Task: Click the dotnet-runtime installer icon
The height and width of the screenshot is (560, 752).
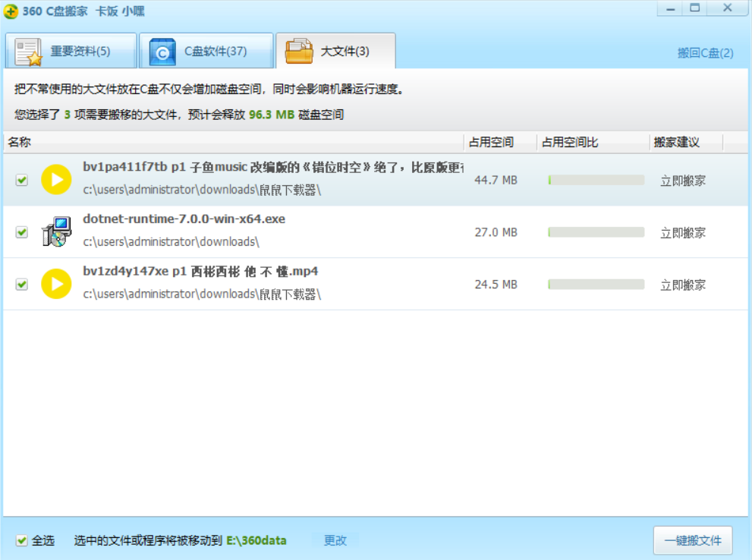Action: [x=56, y=231]
